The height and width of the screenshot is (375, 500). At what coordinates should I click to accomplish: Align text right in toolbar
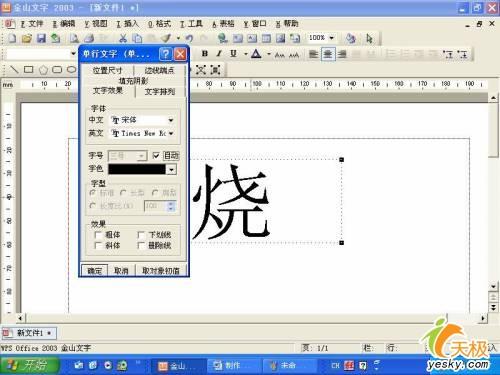(x=342, y=54)
